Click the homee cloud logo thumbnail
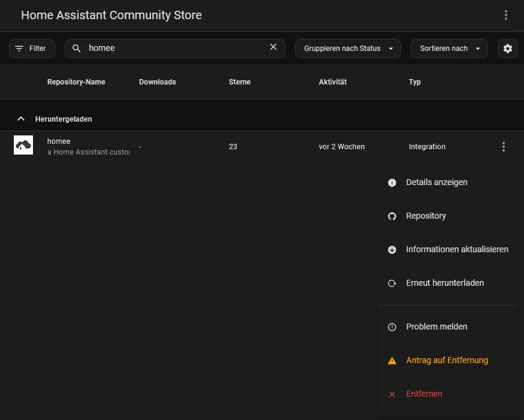 (23, 145)
